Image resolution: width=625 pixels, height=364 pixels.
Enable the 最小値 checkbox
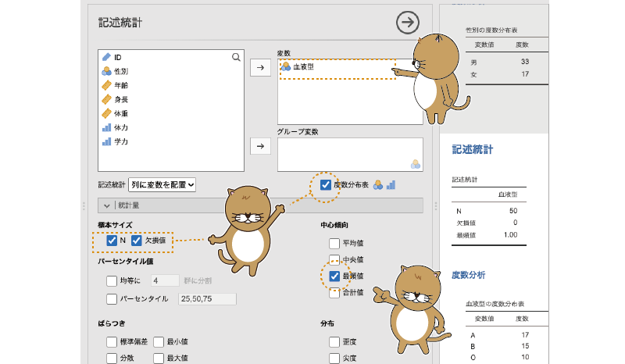click(x=159, y=341)
